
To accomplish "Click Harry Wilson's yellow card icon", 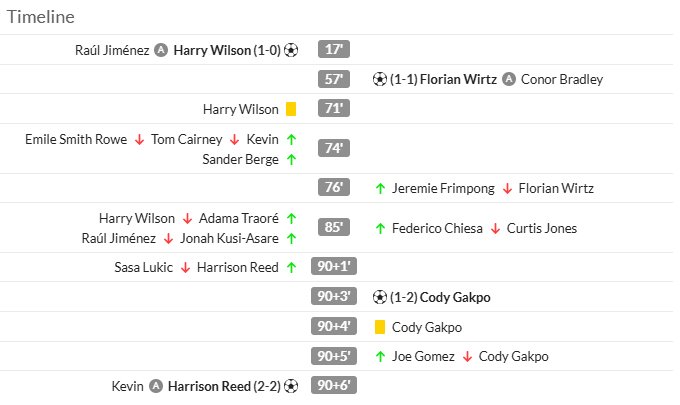I will pyautogui.click(x=291, y=109).
